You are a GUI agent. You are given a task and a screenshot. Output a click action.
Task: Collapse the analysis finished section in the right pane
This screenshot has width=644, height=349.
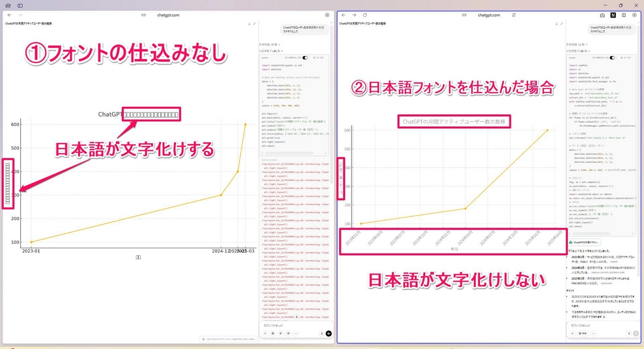(x=578, y=51)
